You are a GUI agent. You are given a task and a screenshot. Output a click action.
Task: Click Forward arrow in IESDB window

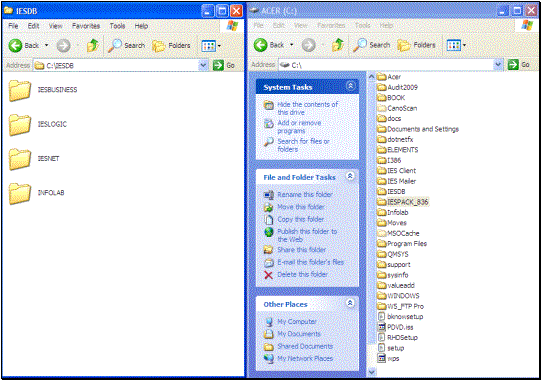coord(63,46)
